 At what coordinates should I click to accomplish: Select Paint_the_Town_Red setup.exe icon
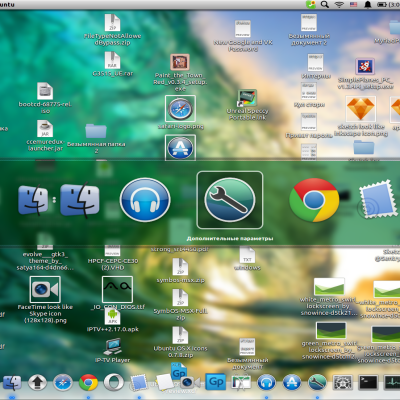tap(180, 73)
